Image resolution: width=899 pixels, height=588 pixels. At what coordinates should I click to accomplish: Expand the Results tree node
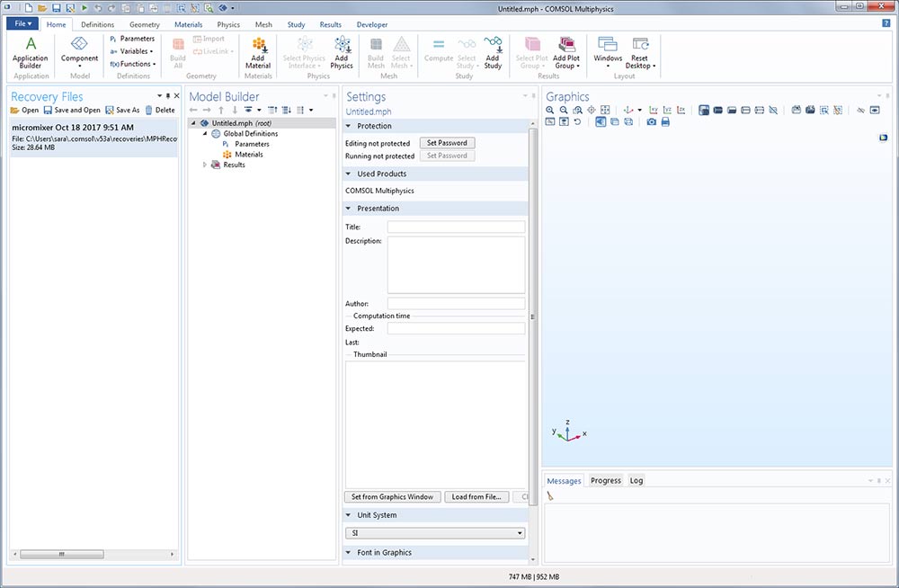click(x=205, y=165)
